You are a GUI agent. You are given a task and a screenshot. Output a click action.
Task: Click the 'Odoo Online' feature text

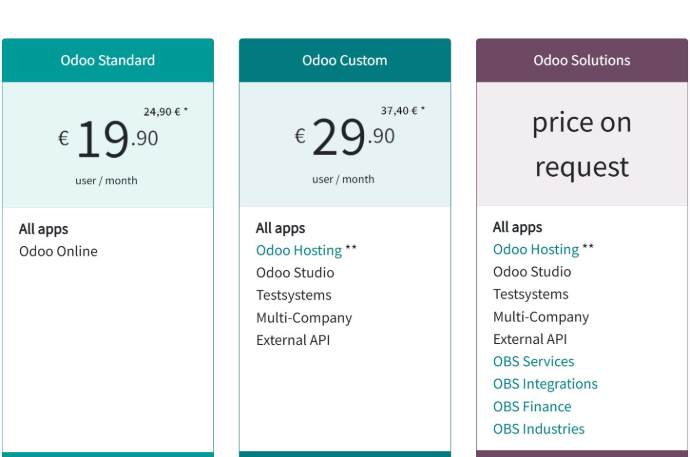pos(58,251)
